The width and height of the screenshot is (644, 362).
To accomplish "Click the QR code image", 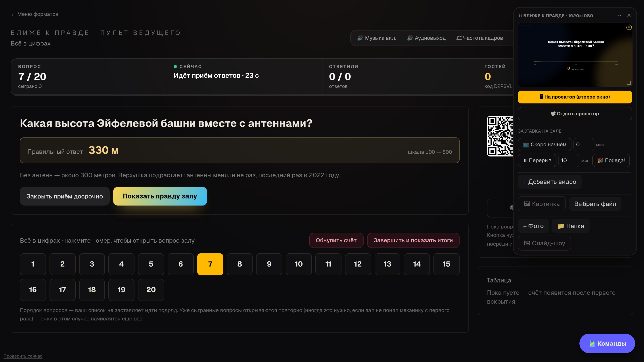I will (x=500, y=136).
